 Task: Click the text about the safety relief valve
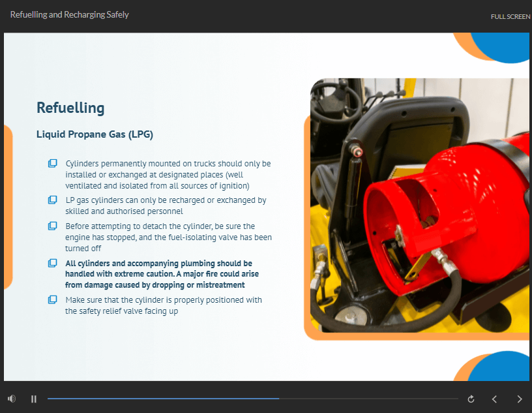(x=163, y=305)
